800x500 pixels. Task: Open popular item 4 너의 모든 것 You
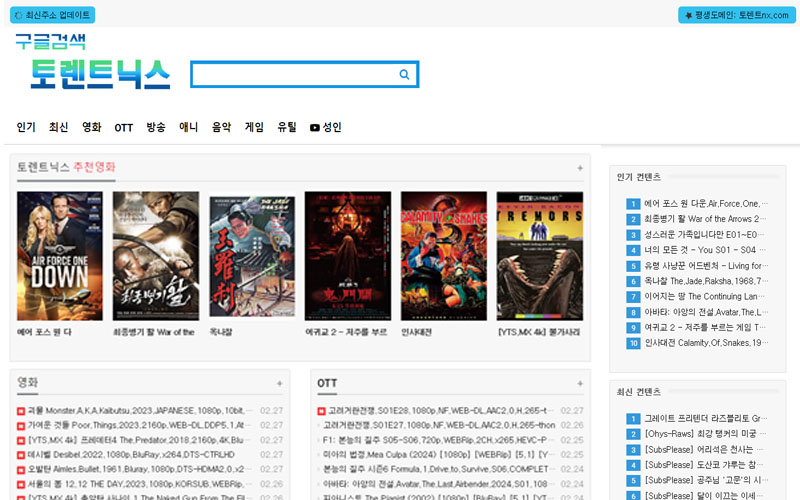click(705, 250)
